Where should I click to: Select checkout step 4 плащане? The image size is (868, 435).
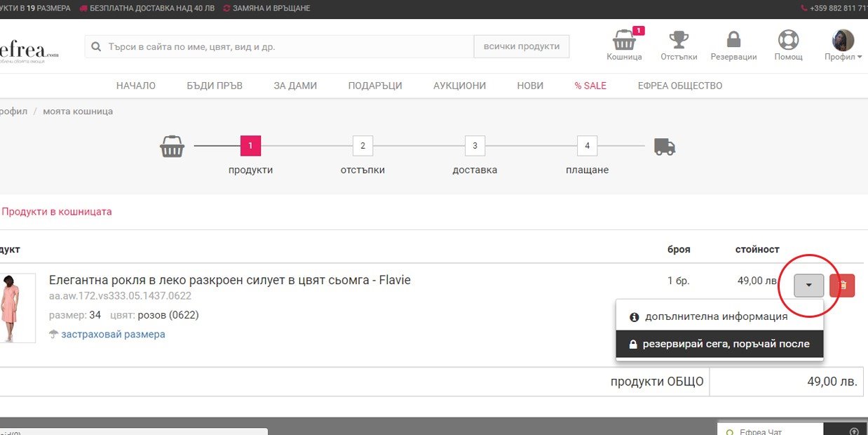[588, 146]
